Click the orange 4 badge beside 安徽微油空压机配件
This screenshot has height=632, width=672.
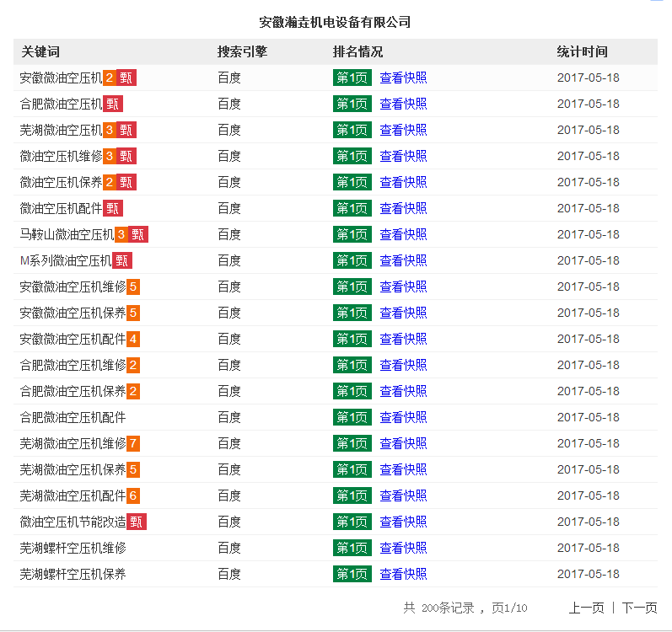click(133, 339)
